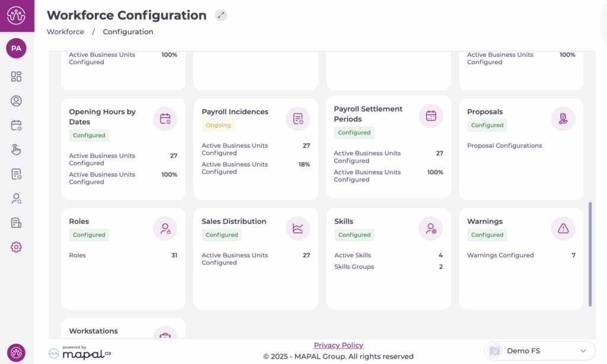Open the dashboard grid icon in sidebar
Viewport: 607px width, 364px height.
pyautogui.click(x=16, y=76)
